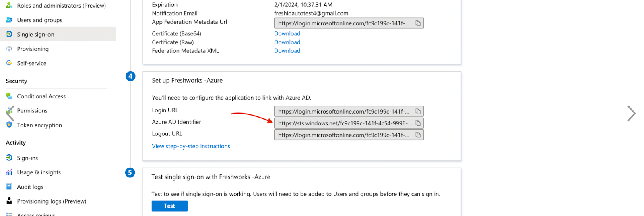
Task: Copy the Azure AD Identifier value
Action: click(x=418, y=123)
